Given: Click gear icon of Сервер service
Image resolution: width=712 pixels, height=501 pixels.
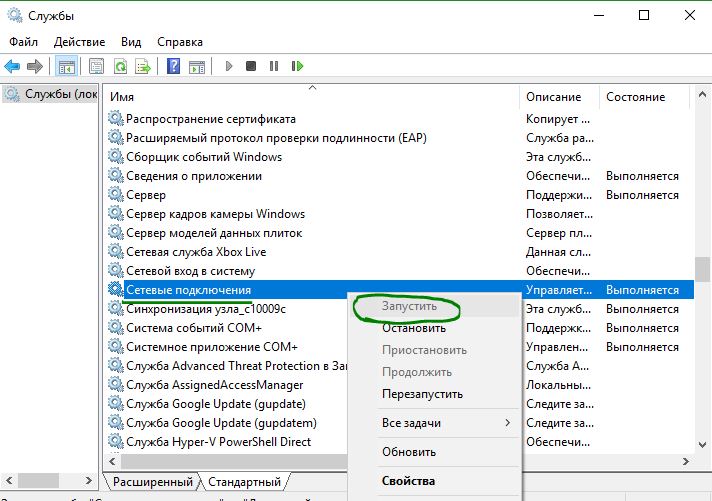Looking at the screenshot, I should coord(116,195).
